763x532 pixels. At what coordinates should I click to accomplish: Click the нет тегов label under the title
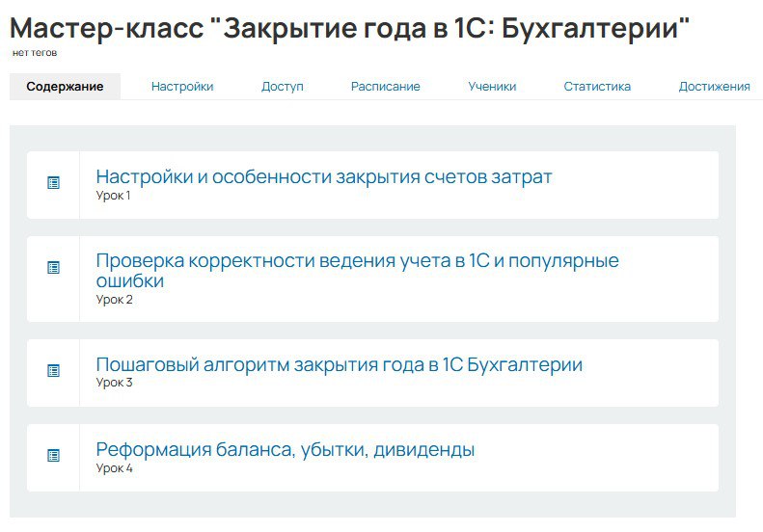[x=35, y=52]
